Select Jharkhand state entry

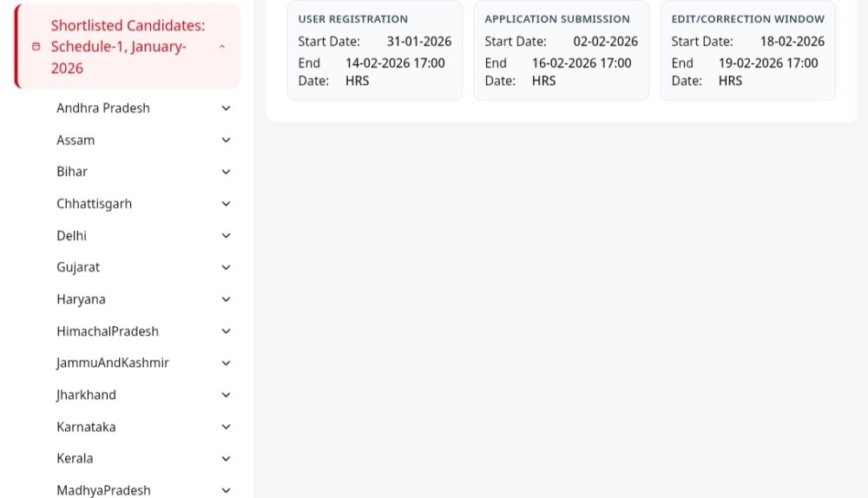click(x=86, y=395)
